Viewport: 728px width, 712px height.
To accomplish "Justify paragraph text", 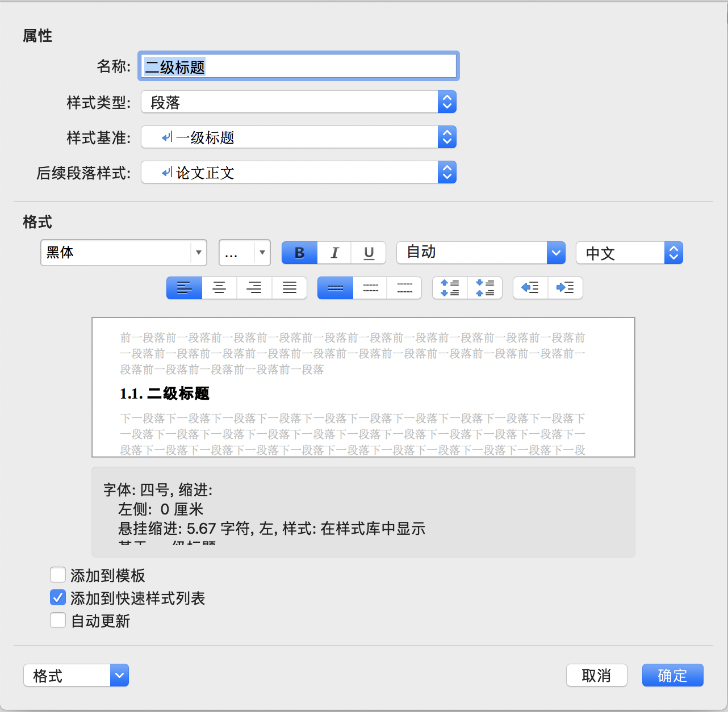I will pos(290,288).
